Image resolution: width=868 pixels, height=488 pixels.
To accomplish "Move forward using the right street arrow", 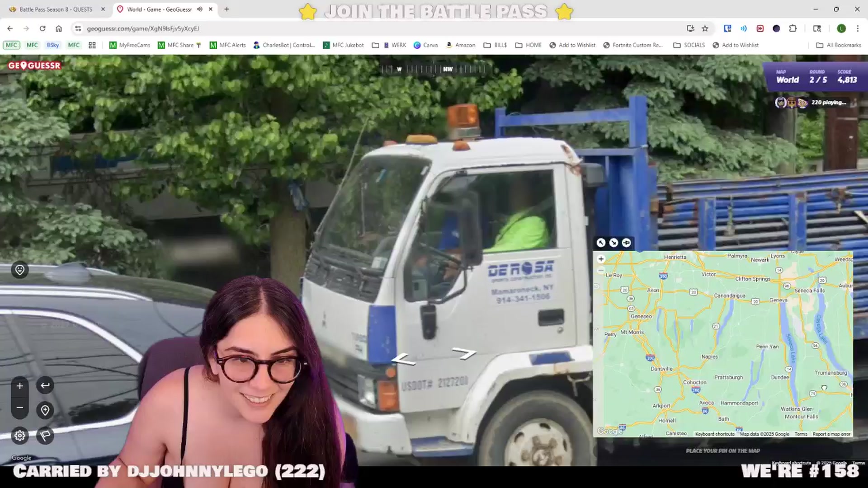I will (x=464, y=353).
